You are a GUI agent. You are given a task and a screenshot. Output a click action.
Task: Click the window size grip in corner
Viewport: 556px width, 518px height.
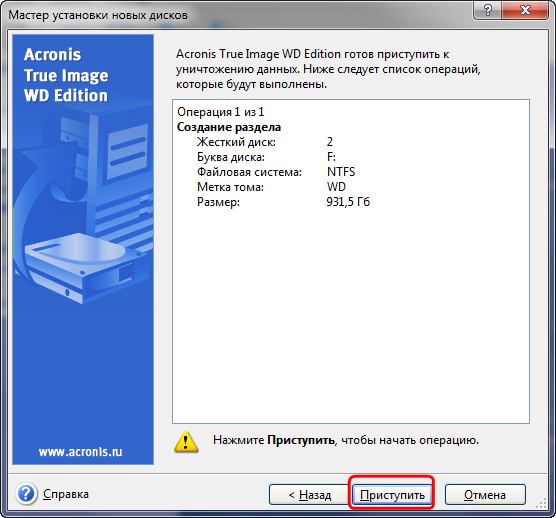click(542, 504)
